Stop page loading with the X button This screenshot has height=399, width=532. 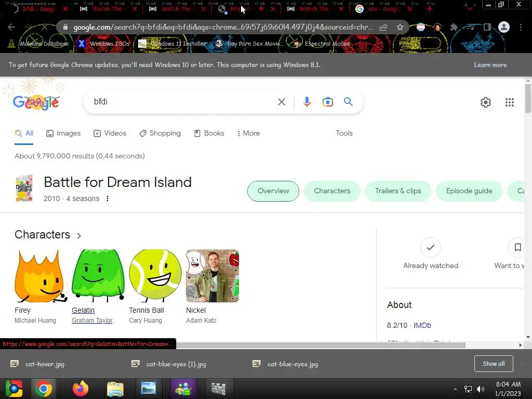[45, 27]
